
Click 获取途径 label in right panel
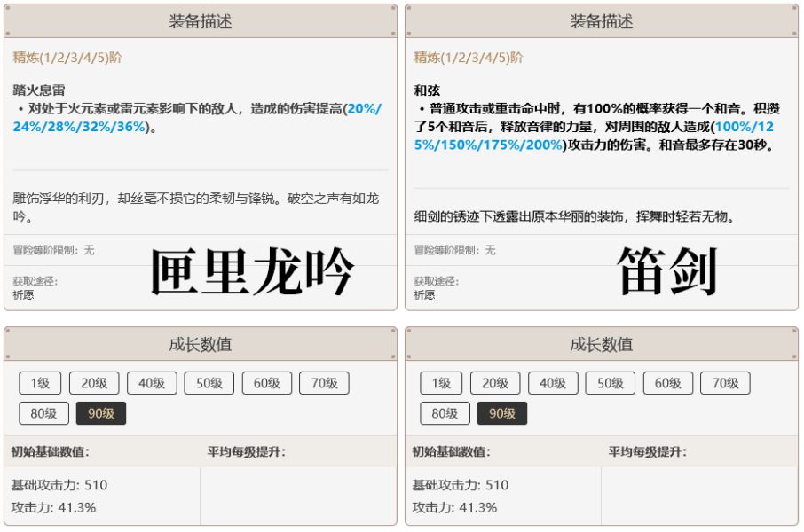click(x=436, y=281)
